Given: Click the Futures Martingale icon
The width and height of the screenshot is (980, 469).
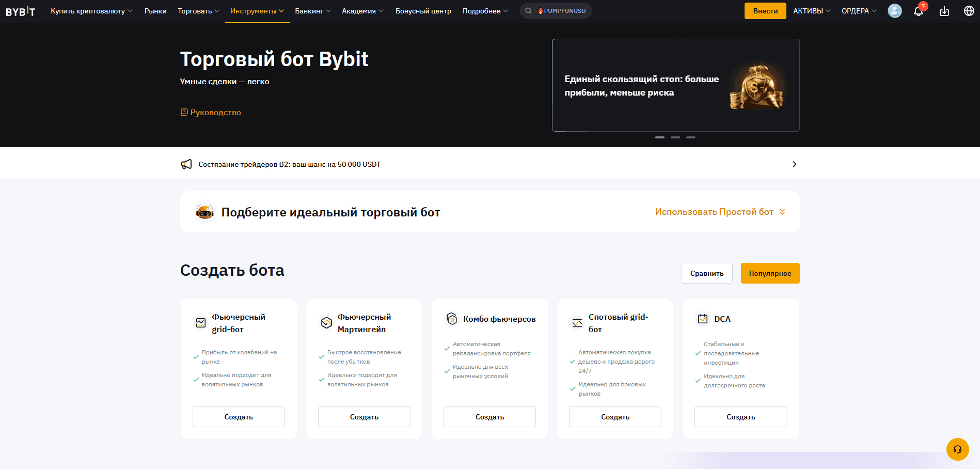Looking at the screenshot, I should 326,323.
